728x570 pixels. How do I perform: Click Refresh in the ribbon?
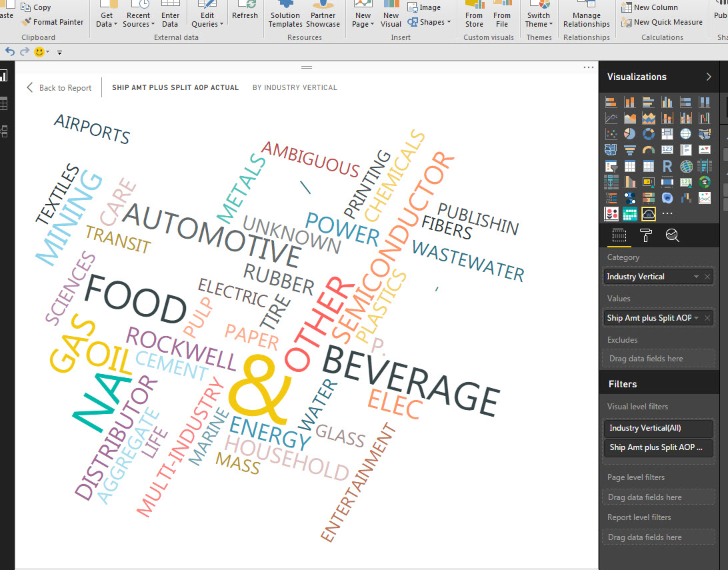pos(245,11)
